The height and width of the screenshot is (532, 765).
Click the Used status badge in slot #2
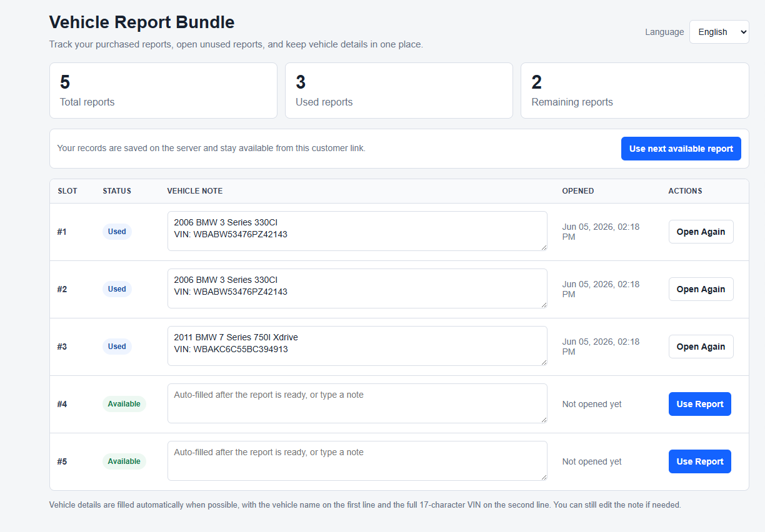point(117,289)
